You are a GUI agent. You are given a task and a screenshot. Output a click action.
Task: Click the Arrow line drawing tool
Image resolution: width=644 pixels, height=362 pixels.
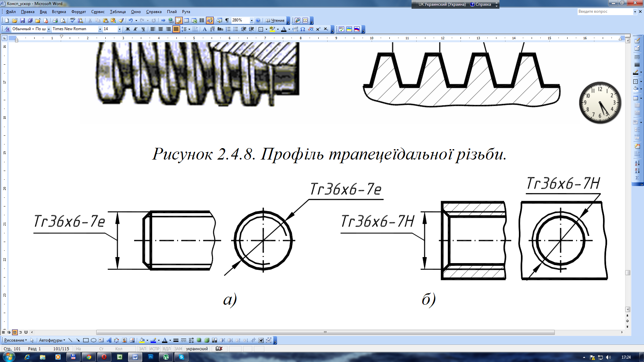78,340
